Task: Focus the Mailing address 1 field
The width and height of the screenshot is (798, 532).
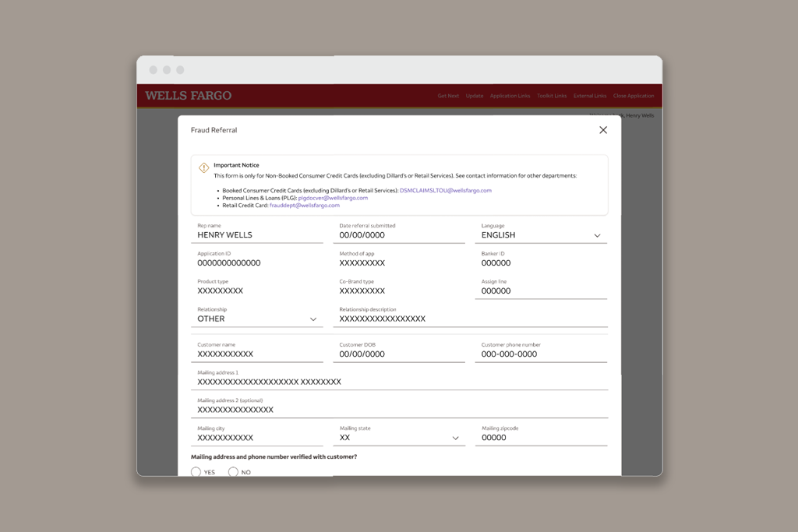Action: coord(399,382)
